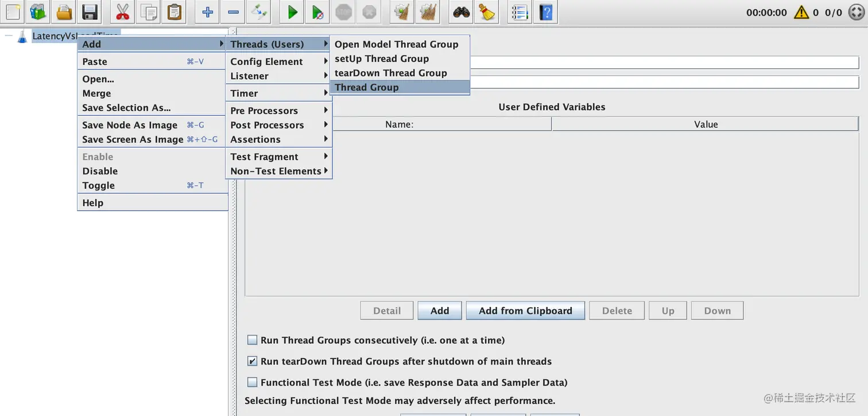Viewport: 868px width, 416px height.
Task: Click the Up button below the table
Action: [668, 310]
